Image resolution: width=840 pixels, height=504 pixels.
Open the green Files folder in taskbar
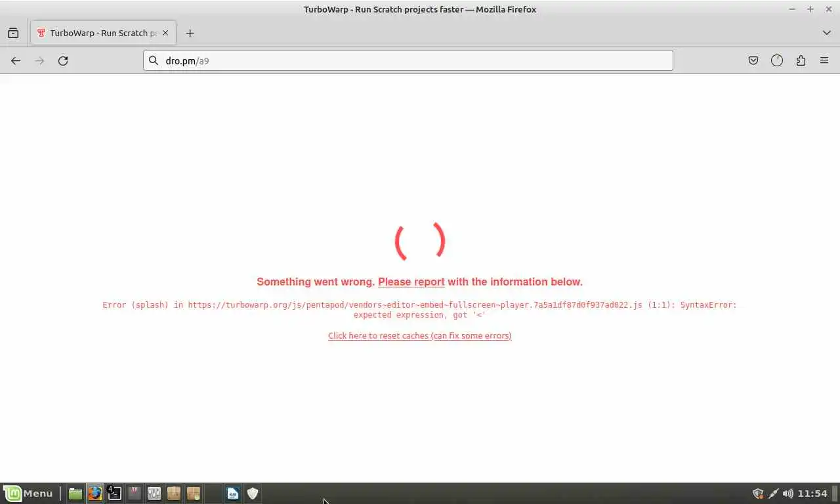pyautogui.click(x=75, y=493)
